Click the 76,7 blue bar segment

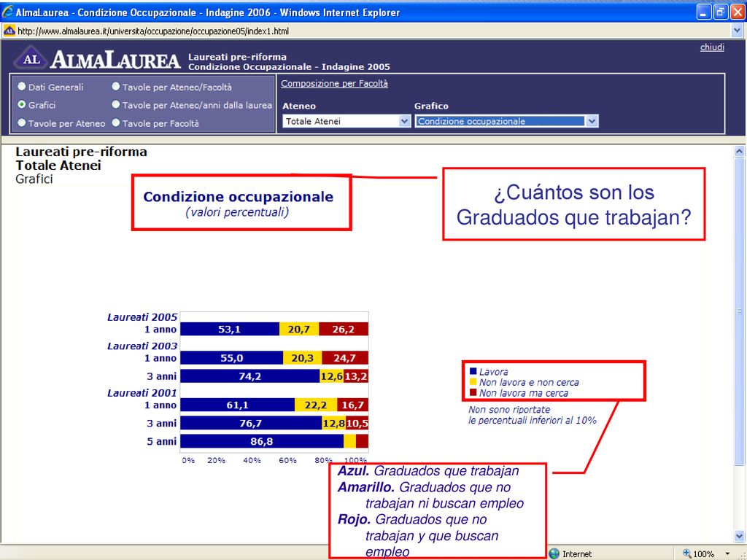[251, 423]
